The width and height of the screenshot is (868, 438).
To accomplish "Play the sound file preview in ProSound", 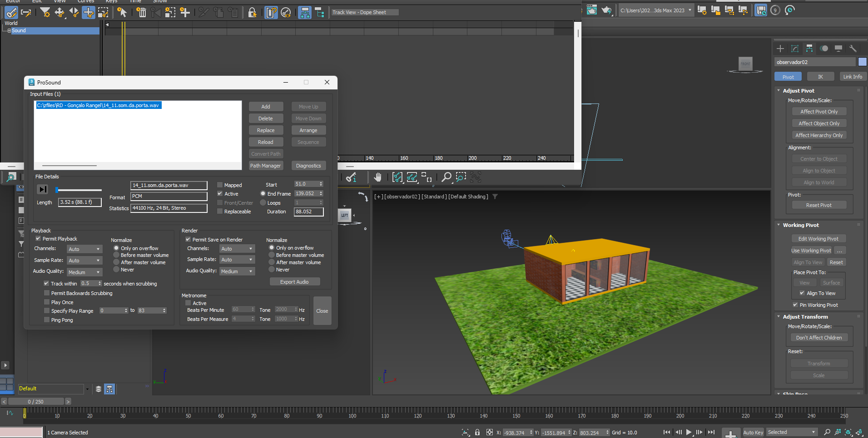I will point(43,189).
